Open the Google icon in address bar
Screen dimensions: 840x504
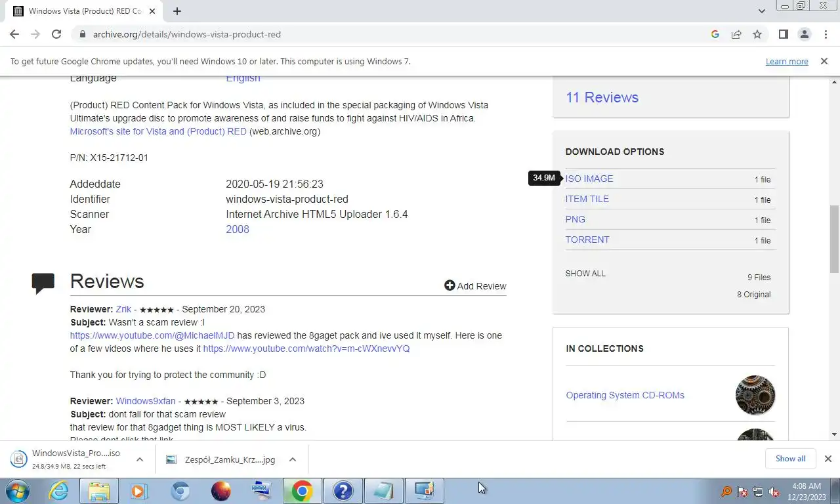tap(715, 34)
